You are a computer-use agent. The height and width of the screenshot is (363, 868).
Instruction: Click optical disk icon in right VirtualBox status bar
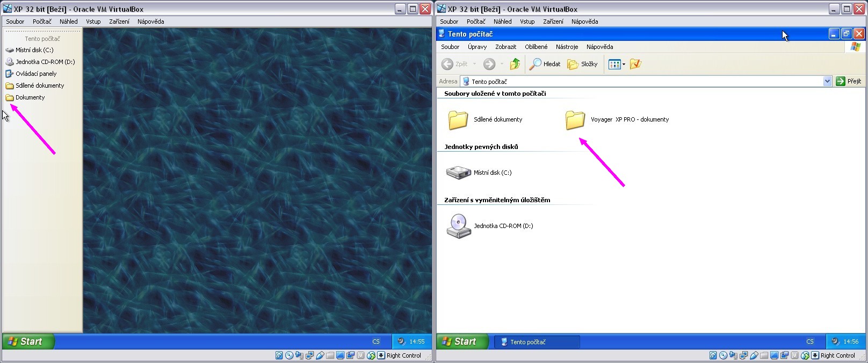point(723,355)
